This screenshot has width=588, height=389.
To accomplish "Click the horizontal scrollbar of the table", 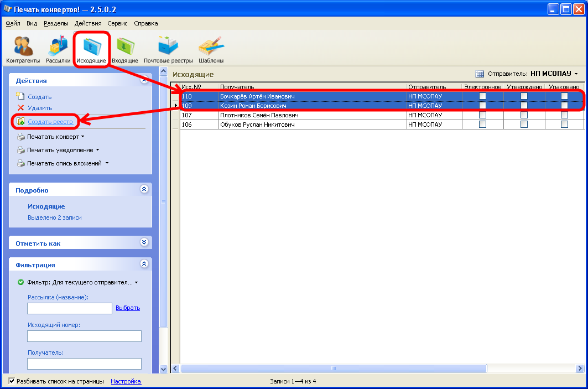I will click(334, 369).
